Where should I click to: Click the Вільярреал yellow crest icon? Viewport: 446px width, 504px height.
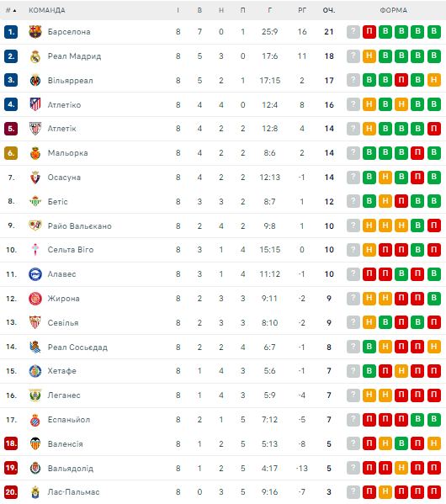35,81
